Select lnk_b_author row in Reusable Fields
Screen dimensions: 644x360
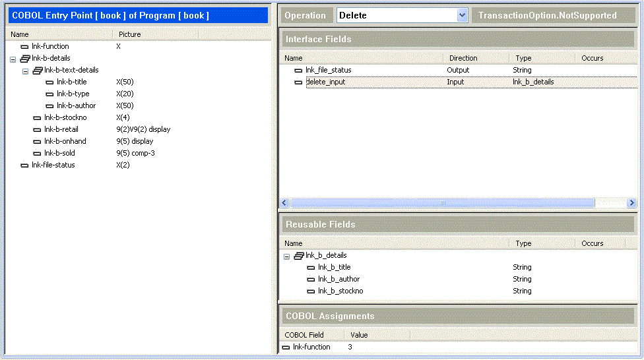(x=338, y=280)
